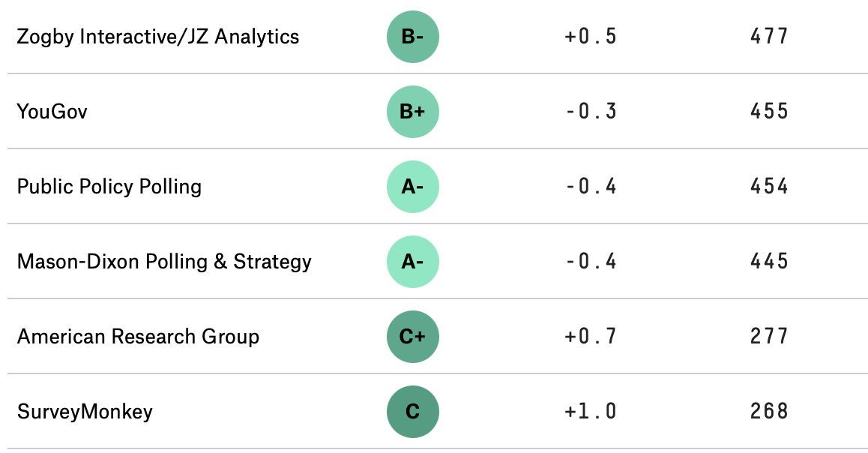Select the -0.3 value for YouGov

coord(590,111)
